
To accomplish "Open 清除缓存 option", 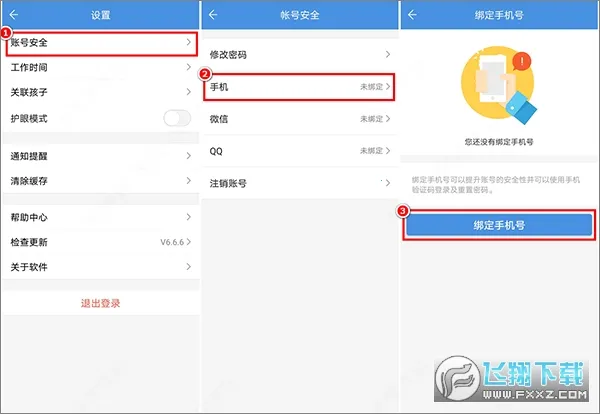I will pos(101,181).
